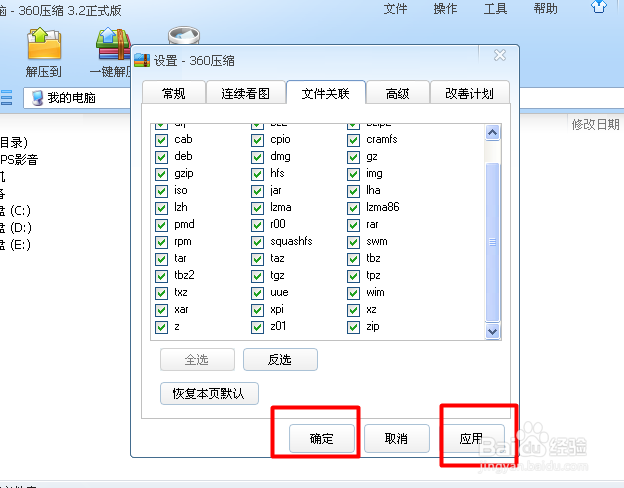This screenshot has height=488, width=624.
Task: Toggle the xpi checkbox
Action: [x=257, y=310]
